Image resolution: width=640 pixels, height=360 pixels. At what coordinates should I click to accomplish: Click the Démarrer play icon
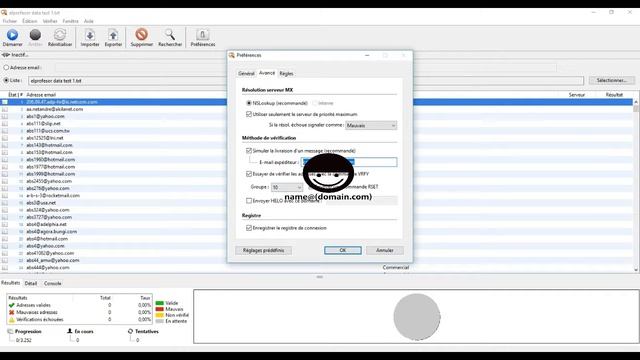click(x=12, y=35)
